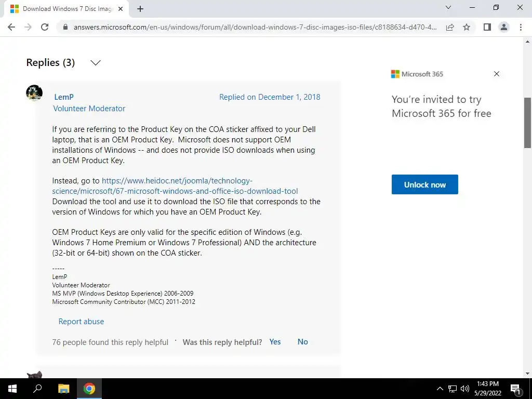532x399 pixels.
Task: Click the scrollbar down arrow
Action: pyautogui.click(x=527, y=374)
